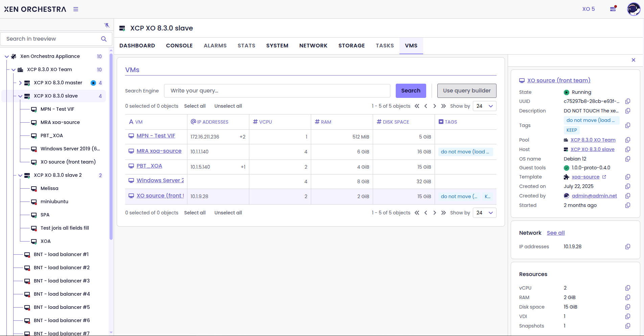Open the top Show by dropdown
Viewport: 644px width, 336px height.
(484, 106)
